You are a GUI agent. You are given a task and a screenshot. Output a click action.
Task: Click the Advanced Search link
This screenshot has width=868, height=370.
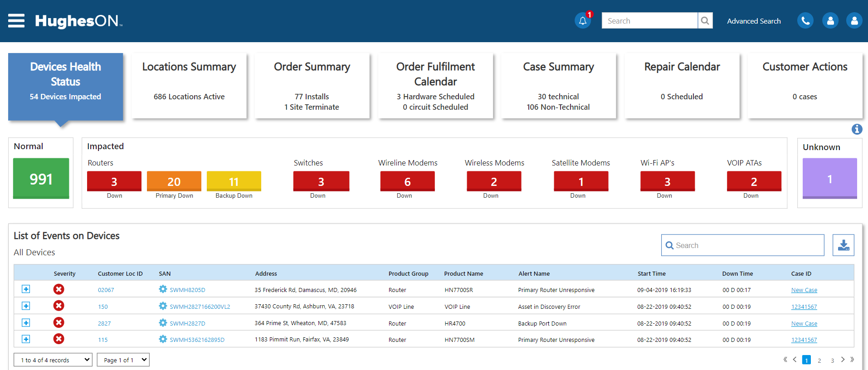click(x=754, y=21)
